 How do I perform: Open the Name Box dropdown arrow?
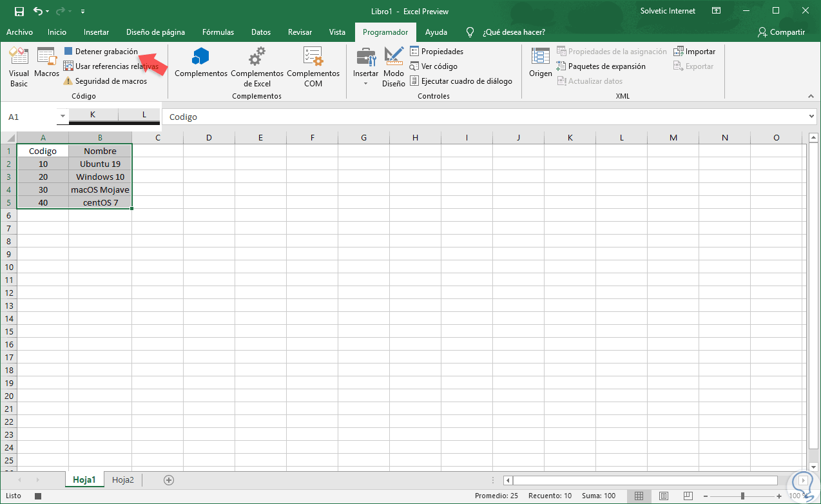[x=63, y=117]
